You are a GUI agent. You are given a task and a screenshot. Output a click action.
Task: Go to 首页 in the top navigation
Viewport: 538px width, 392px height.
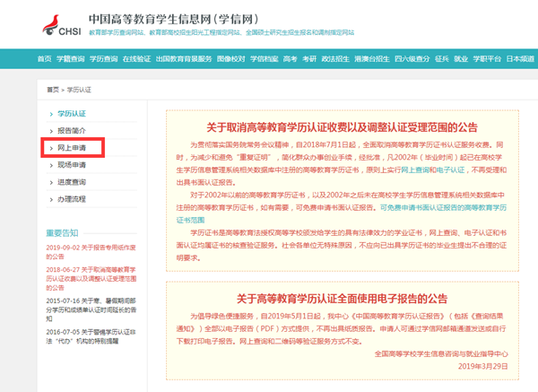(x=45, y=59)
